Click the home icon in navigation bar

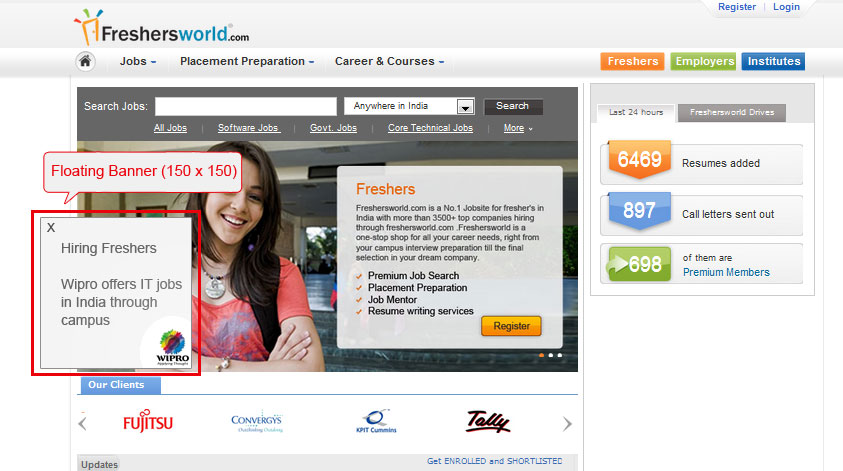[85, 61]
